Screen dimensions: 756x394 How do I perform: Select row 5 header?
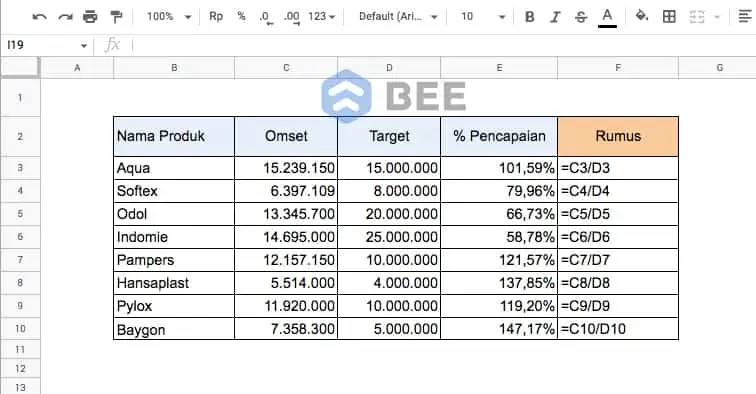pyautogui.click(x=20, y=214)
